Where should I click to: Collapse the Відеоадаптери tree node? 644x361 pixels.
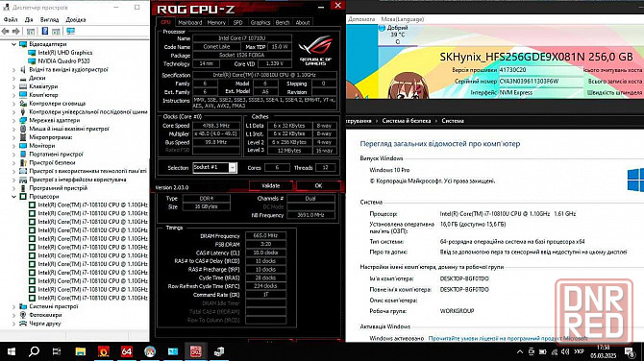click(14, 44)
